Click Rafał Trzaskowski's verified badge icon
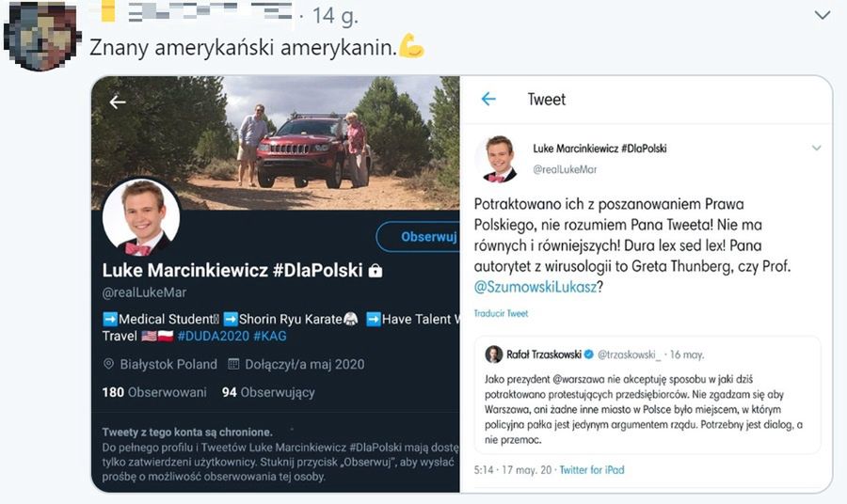 [x=588, y=354]
